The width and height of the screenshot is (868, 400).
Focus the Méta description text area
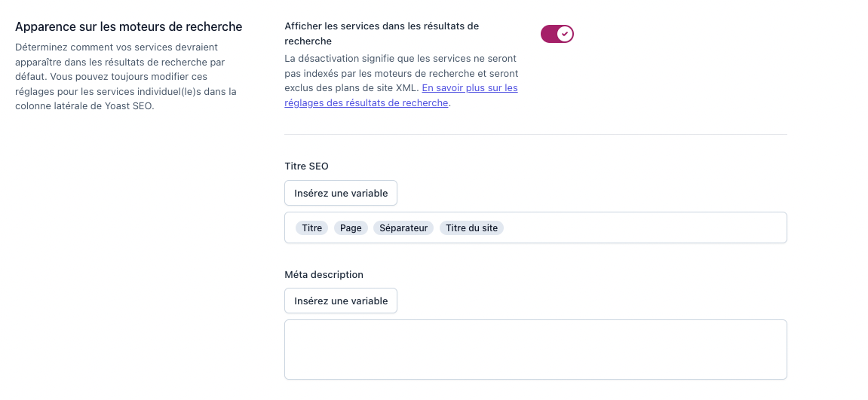pyautogui.click(x=535, y=350)
